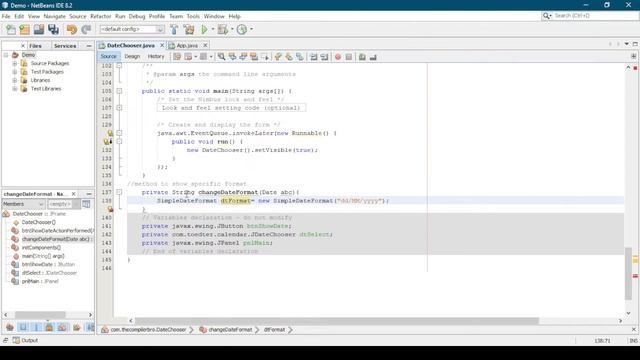Click the Comment editor toolbar icon
This screenshot has height=360, width=640.
pyautogui.click(x=362, y=57)
